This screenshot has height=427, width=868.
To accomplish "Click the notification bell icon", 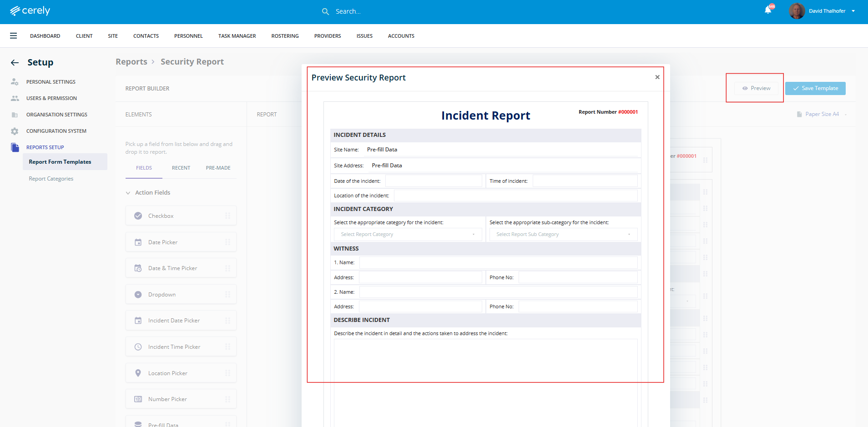I will [x=768, y=10].
